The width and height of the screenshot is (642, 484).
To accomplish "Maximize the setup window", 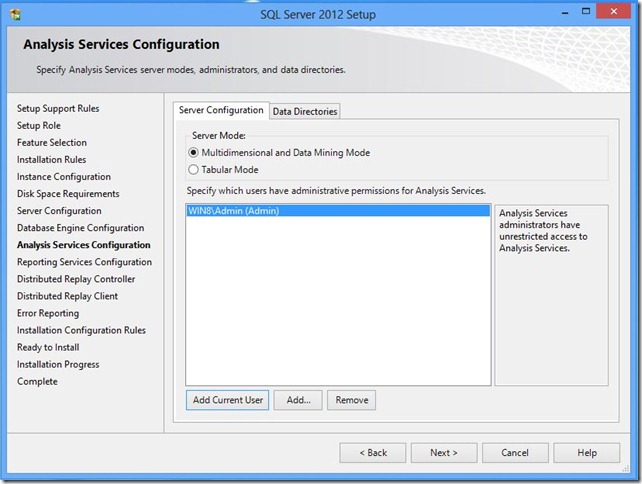I will pos(586,11).
